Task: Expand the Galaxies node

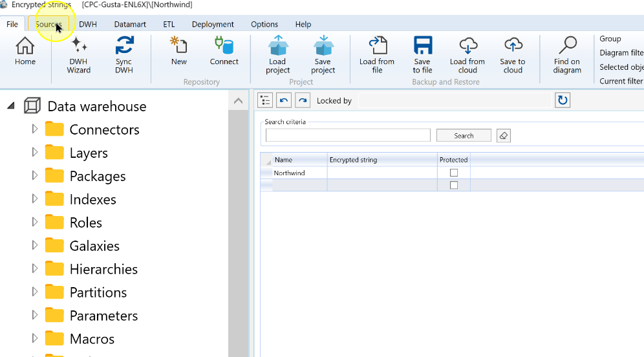Action: click(34, 245)
